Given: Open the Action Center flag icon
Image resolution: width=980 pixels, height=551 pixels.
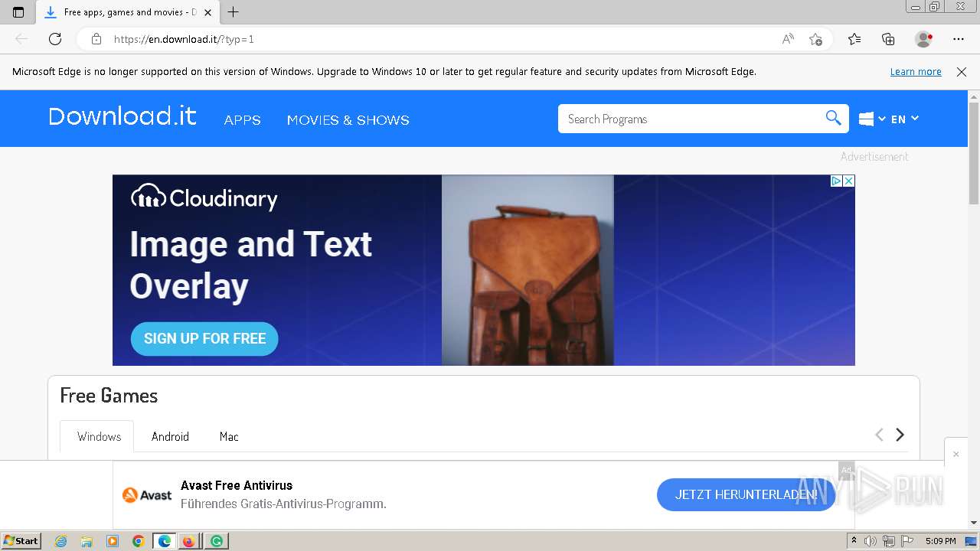Looking at the screenshot, I should pyautogui.click(x=907, y=541).
